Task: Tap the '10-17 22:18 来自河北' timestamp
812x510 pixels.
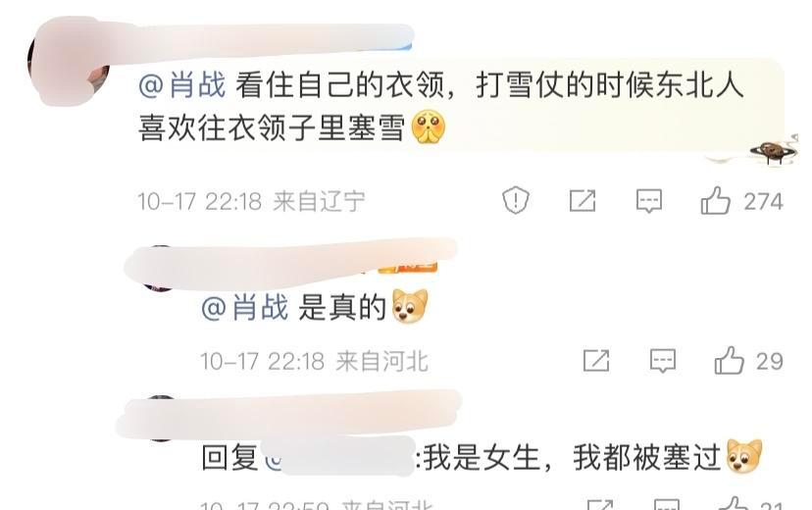Action: (315, 361)
